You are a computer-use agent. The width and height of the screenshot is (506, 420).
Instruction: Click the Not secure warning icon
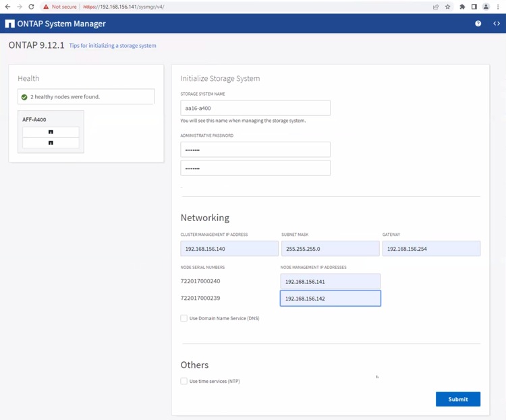(x=46, y=7)
